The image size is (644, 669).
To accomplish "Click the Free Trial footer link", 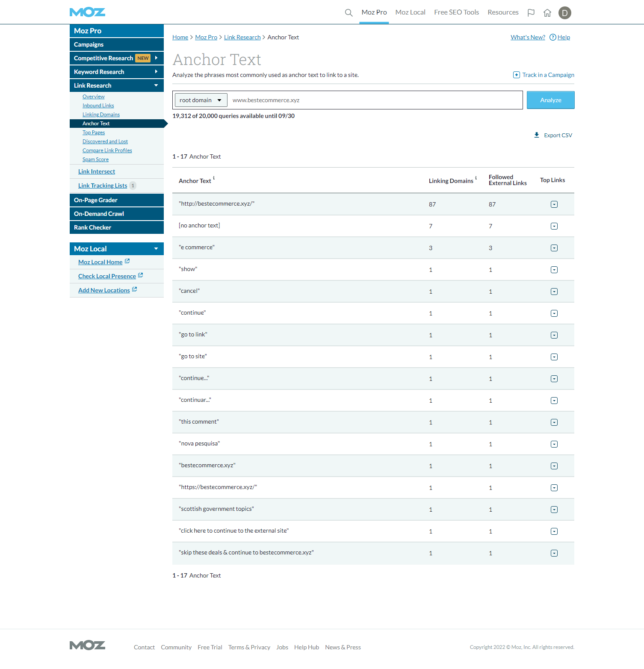I will pos(210,647).
